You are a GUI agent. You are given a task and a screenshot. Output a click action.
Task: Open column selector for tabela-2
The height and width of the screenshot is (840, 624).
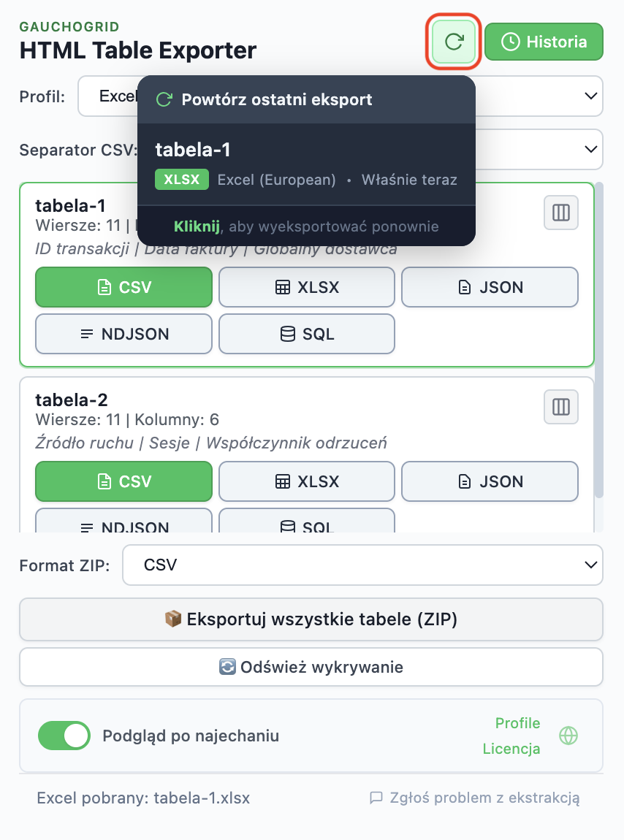point(560,407)
